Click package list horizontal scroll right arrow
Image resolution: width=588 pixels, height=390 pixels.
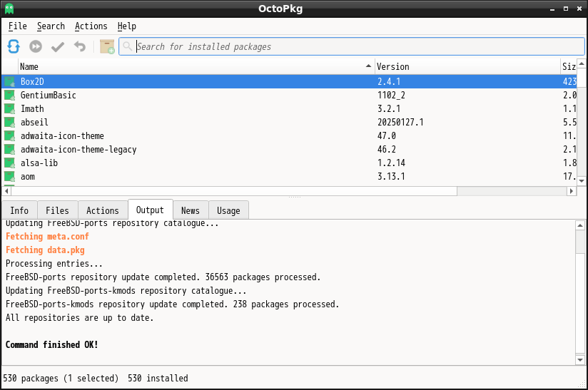(x=571, y=191)
